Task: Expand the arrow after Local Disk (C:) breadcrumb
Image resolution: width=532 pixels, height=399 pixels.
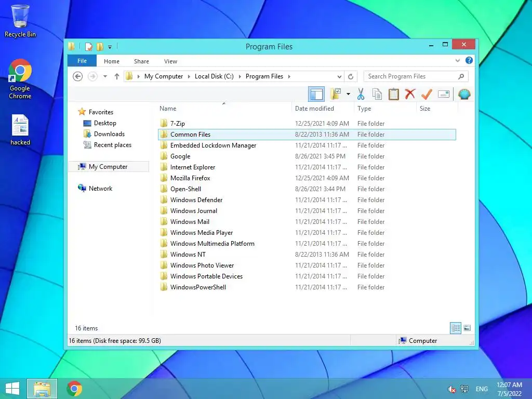Action: point(240,76)
